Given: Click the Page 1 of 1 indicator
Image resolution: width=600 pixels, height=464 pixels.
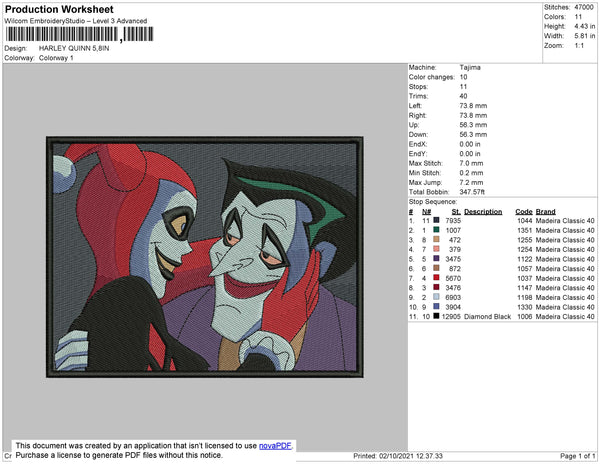Looking at the screenshot, I should click(x=574, y=456).
